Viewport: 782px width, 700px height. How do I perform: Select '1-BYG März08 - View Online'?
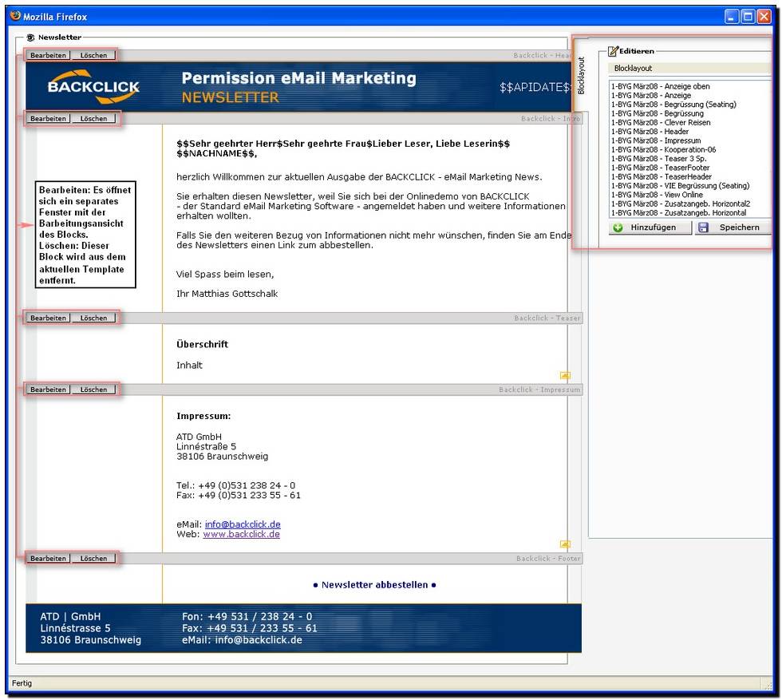coord(657,195)
